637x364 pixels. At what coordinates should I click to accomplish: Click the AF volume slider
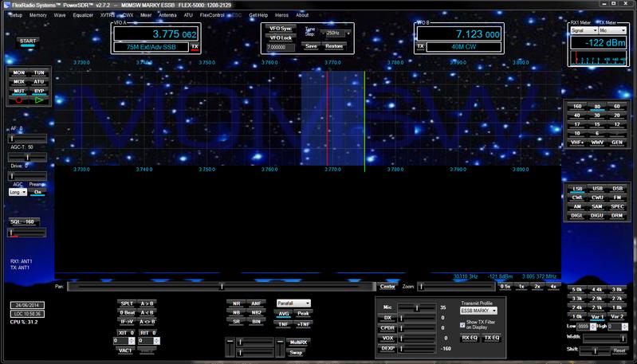(28, 139)
